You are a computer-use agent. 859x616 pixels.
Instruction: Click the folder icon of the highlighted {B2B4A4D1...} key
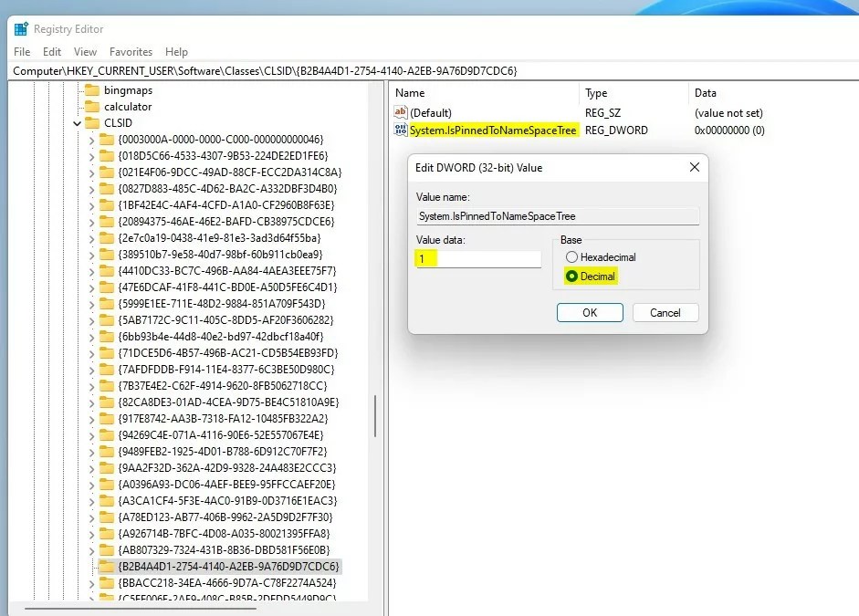pos(107,566)
